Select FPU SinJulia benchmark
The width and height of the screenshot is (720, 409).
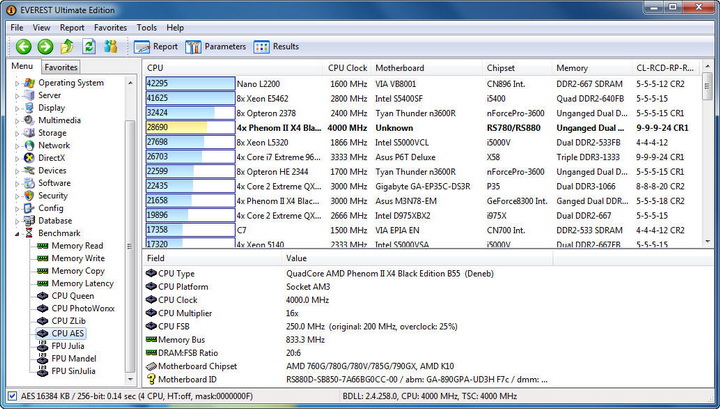[x=73, y=371]
